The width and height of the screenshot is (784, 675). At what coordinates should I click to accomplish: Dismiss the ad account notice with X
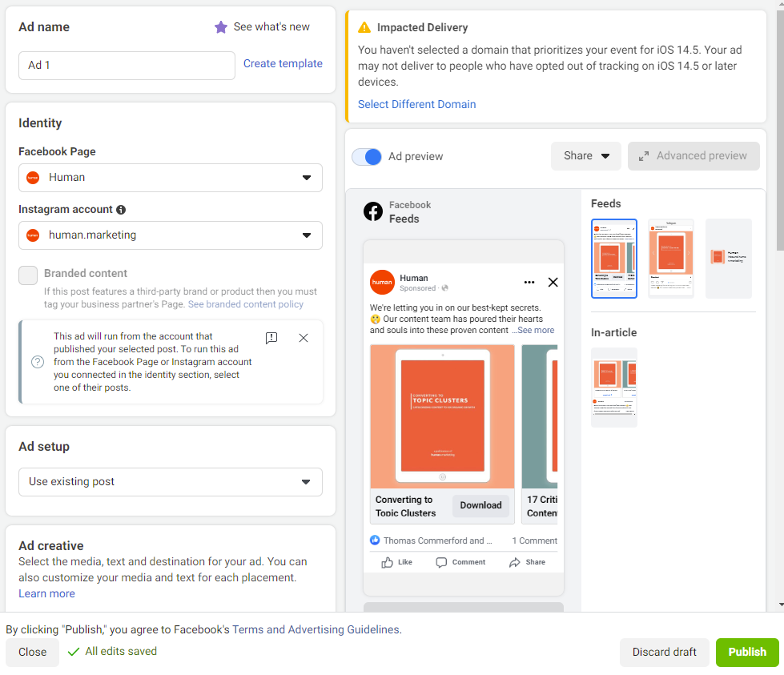pyautogui.click(x=304, y=338)
